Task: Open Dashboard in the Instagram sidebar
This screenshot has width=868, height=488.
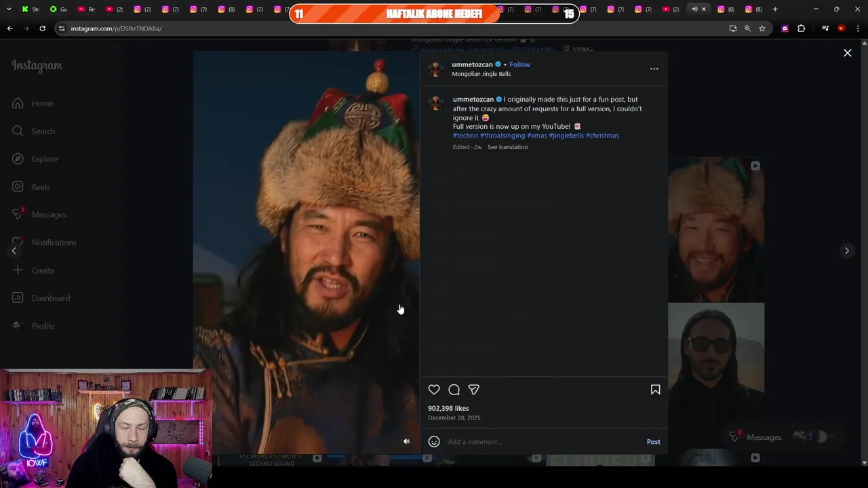Action: [x=41, y=298]
